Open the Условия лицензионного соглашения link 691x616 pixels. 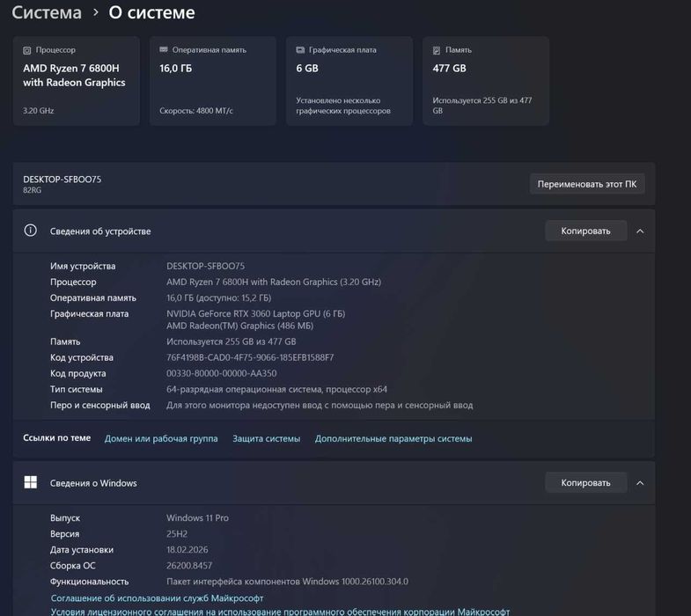(280, 612)
